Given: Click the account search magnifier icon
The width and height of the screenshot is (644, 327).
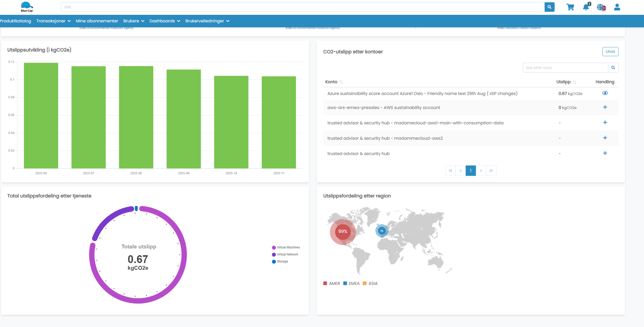Looking at the screenshot, I should (x=613, y=68).
